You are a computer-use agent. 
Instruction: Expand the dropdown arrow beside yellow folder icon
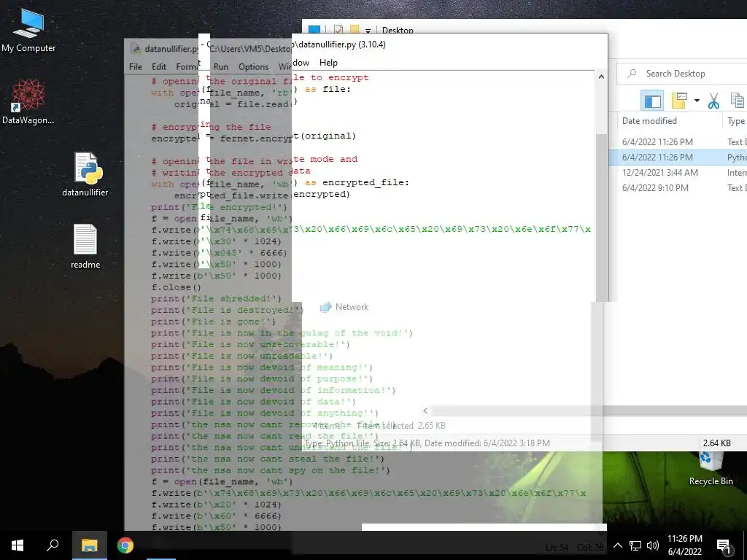697,101
